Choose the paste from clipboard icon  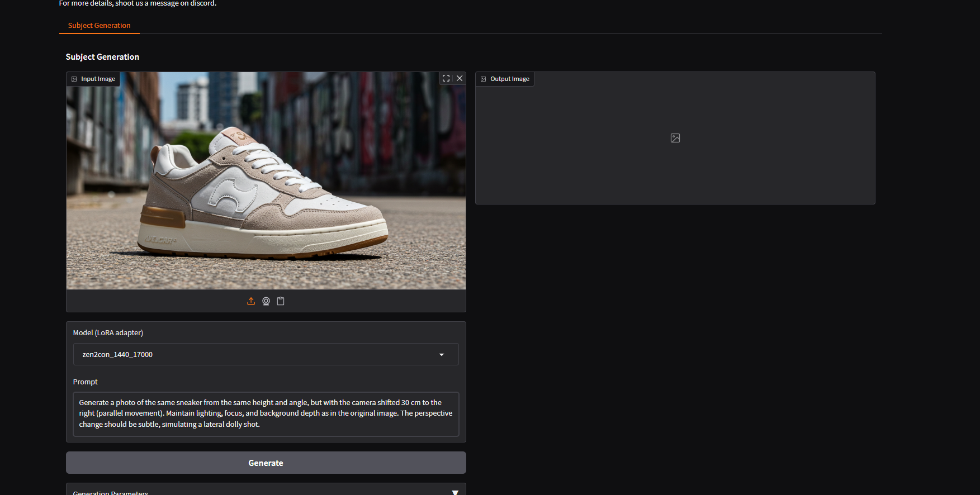(x=281, y=301)
